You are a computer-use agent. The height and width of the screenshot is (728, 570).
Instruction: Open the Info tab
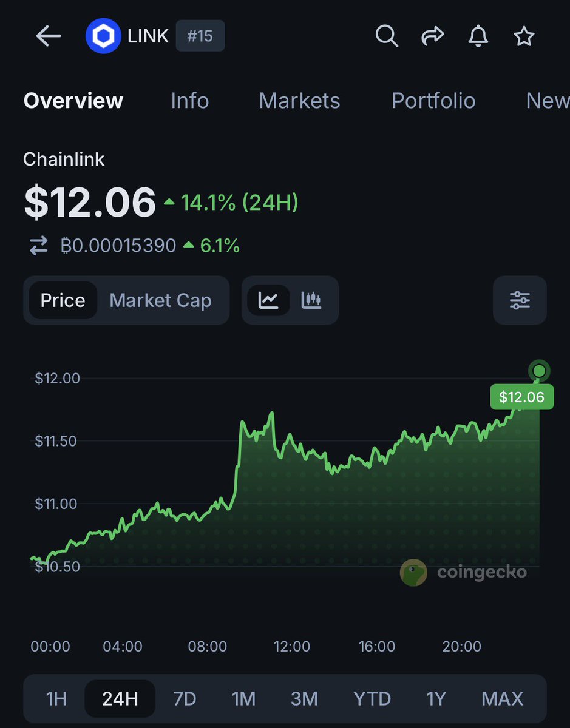189,100
